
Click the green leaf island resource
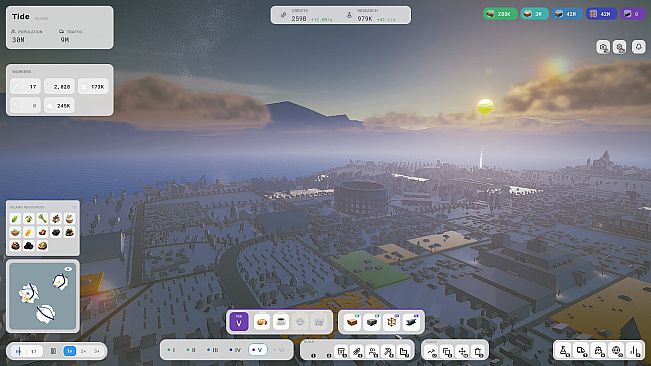tap(15, 219)
